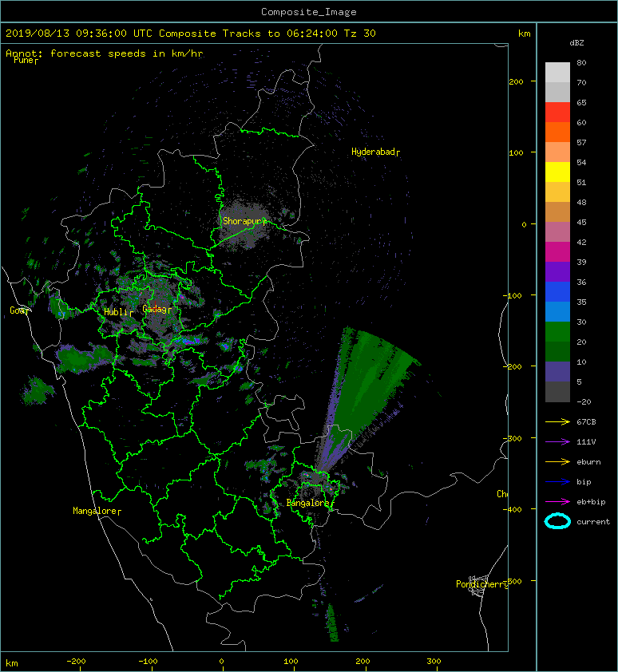This screenshot has height=672, width=618.
Task: Select the gray 65-70 dBZ swatch
Action: point(557,92)
